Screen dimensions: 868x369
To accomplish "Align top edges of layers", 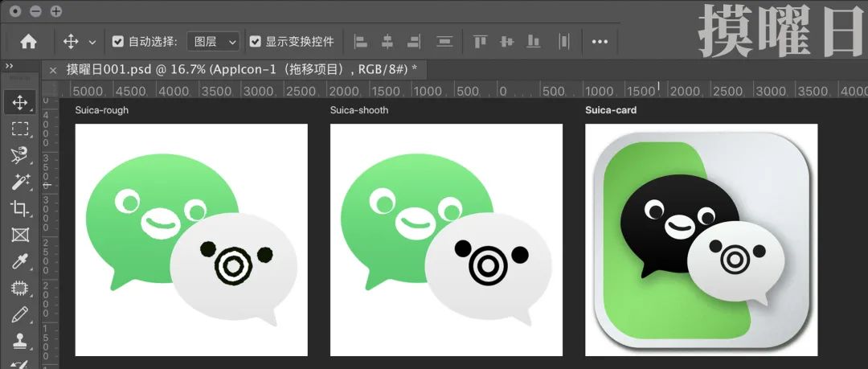I will point(480,42).
